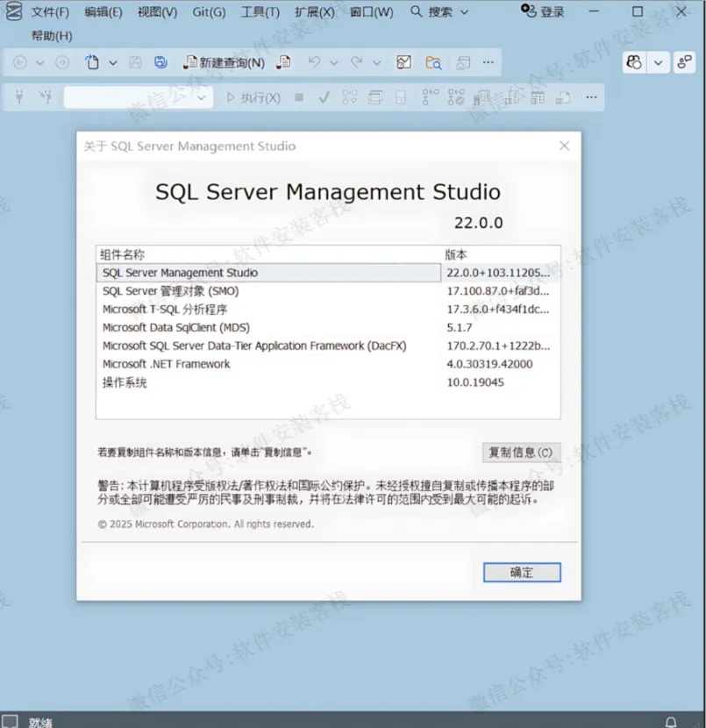Click the 确定 button in dialog
706x728 pixels.
[522, 573]
